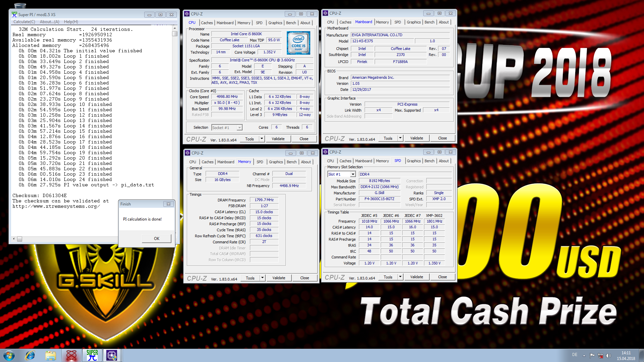This screenshot has height=362, width=644.
Task: Open Tools dropdown arrow in SPD window
Action: [400, 277]
